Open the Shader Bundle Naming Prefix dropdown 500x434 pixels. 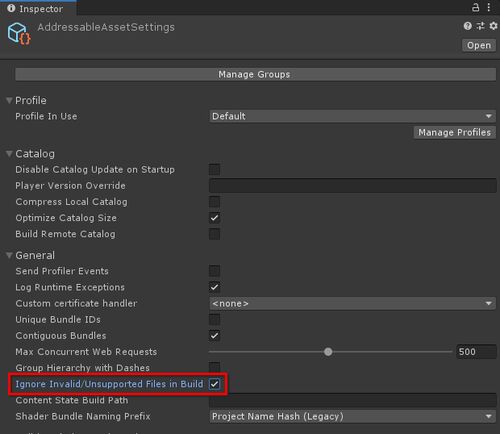(352, 416)
